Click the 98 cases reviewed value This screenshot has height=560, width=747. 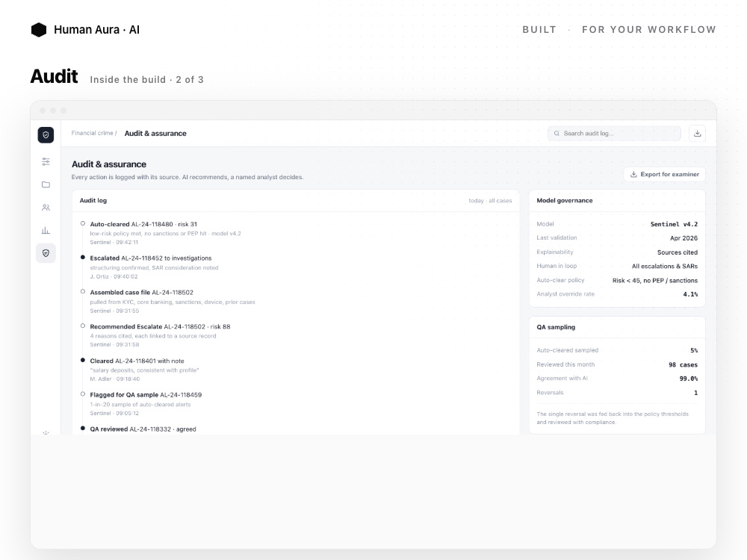683,365
